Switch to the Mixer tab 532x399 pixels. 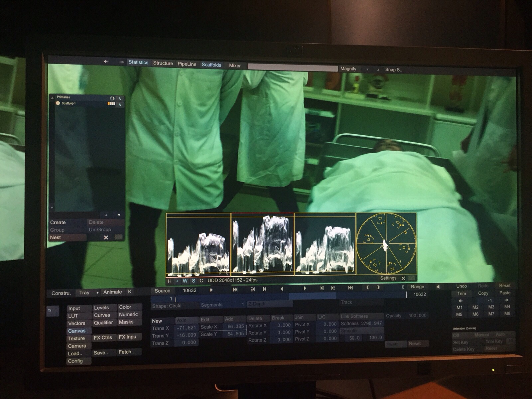[x=235, y=66]
